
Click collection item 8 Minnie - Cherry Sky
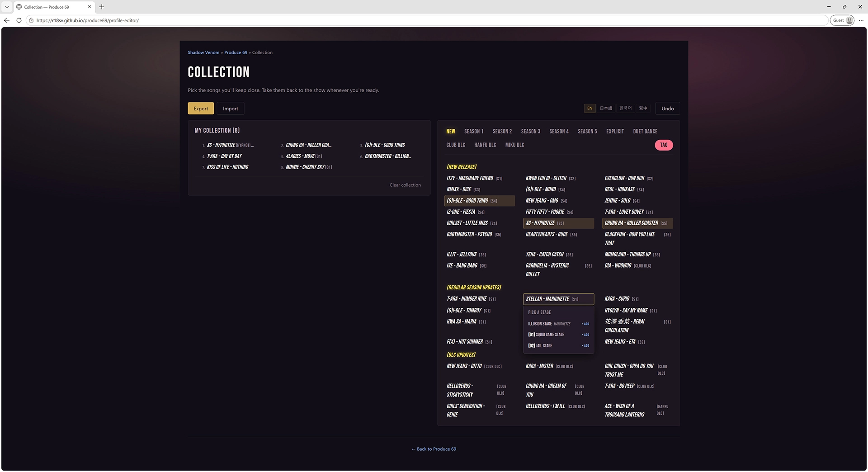pyautogui.click(x=309, y=167)
